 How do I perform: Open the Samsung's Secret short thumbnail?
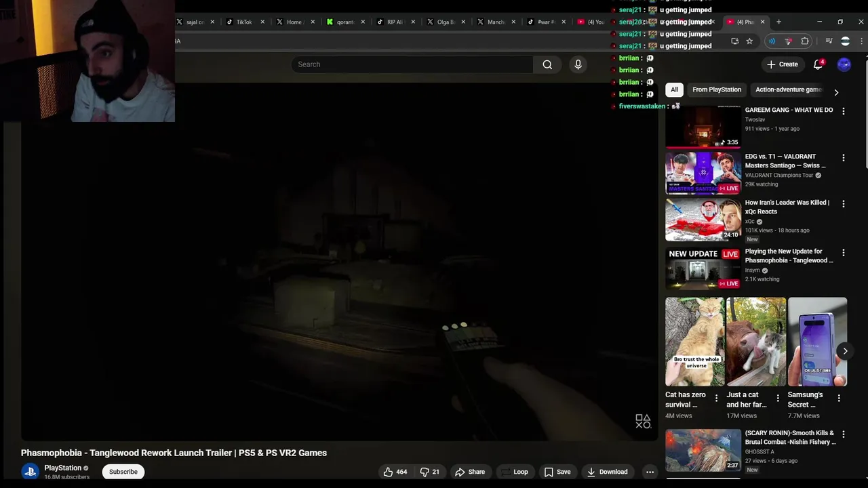[x=817, y=342]
